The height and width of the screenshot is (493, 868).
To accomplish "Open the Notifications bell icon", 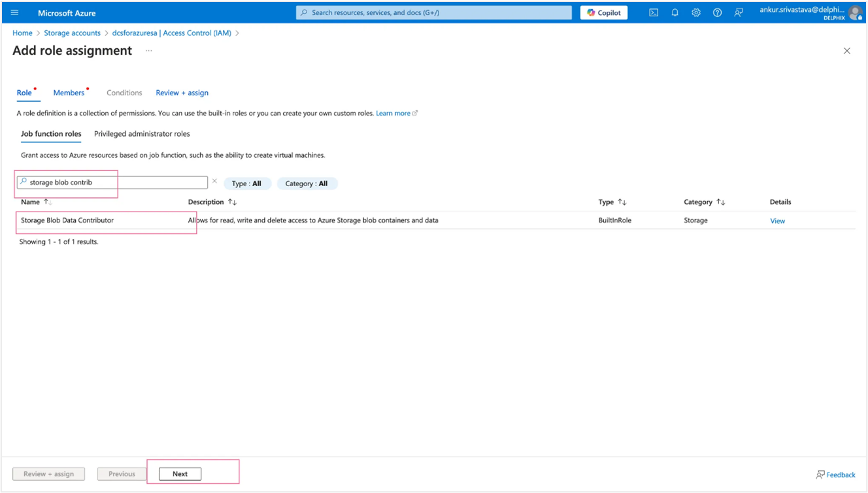I will coord(675,12).
